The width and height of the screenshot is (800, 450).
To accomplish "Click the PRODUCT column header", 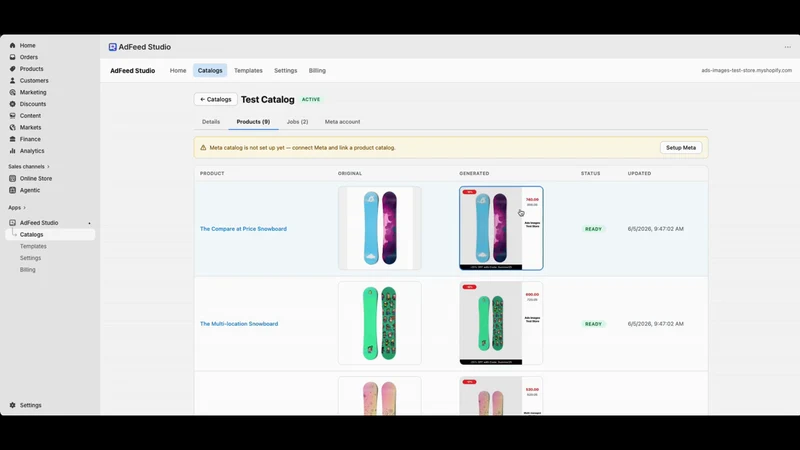I will pos(212,173).
